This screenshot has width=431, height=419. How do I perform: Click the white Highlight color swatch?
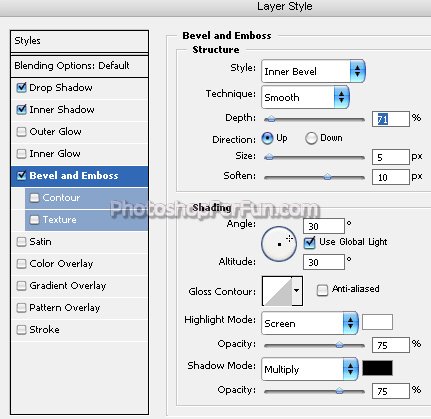click(x=377, y=322)
